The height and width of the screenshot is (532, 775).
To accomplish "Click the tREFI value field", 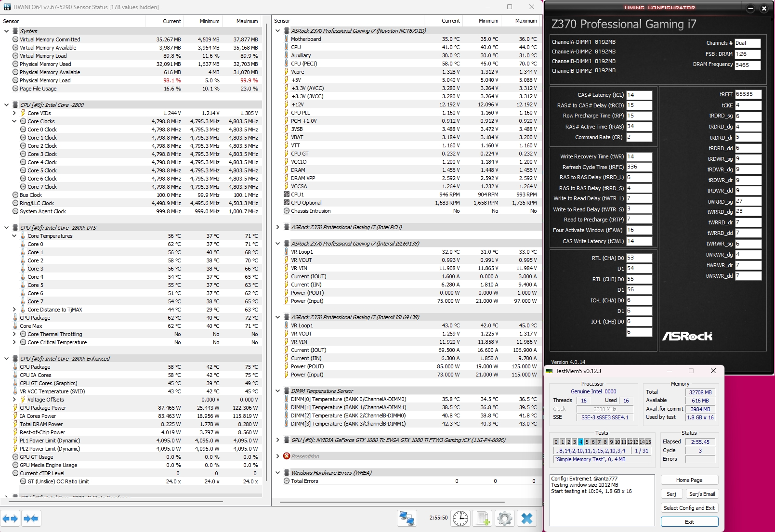I will pos(749,94).
